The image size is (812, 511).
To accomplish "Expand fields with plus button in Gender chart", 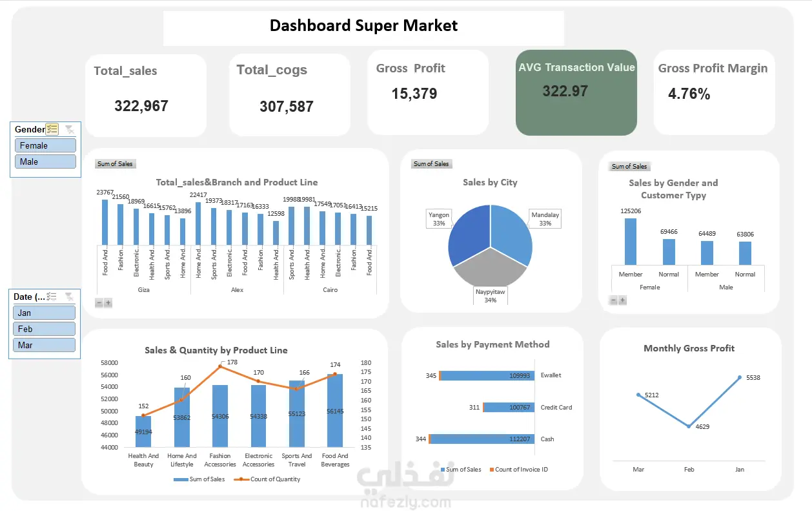I will [622, 300].
